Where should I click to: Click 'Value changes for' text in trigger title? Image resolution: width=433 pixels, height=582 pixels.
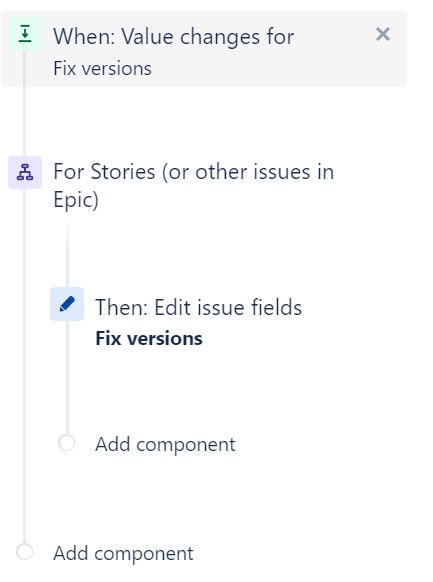(x=208, y=37)
